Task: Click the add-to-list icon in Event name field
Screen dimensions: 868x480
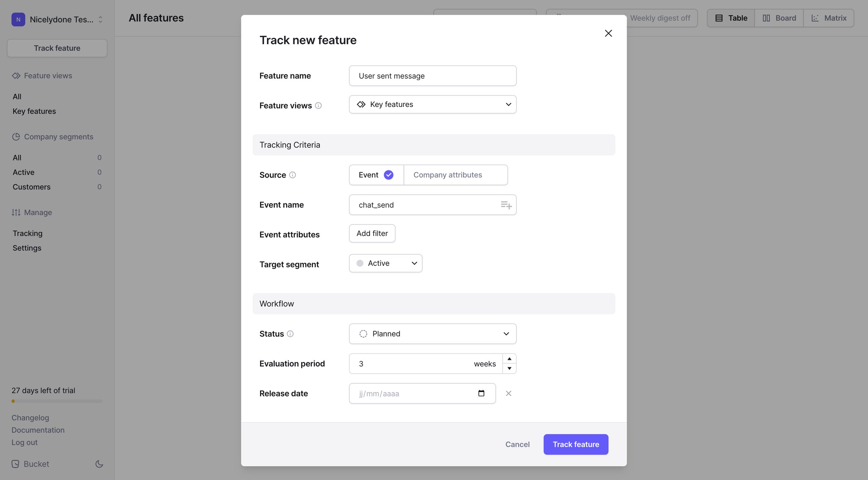Action: 506,205
